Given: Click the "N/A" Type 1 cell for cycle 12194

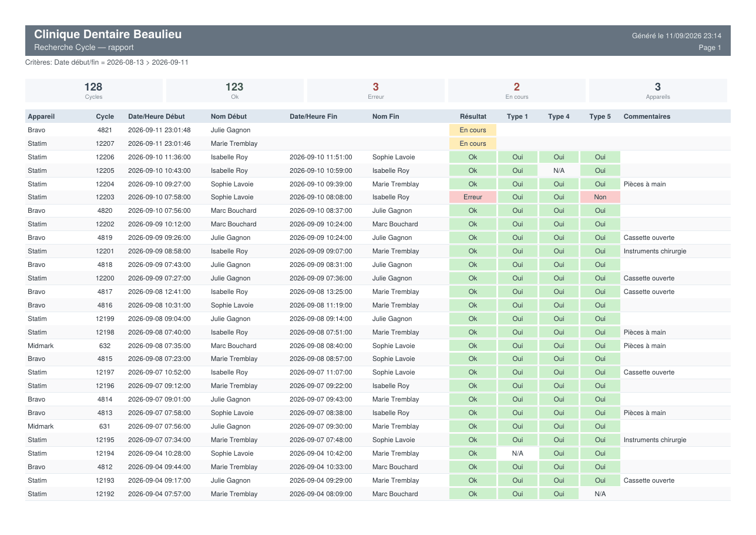Looking at the screenshot, I should point(518,453).
